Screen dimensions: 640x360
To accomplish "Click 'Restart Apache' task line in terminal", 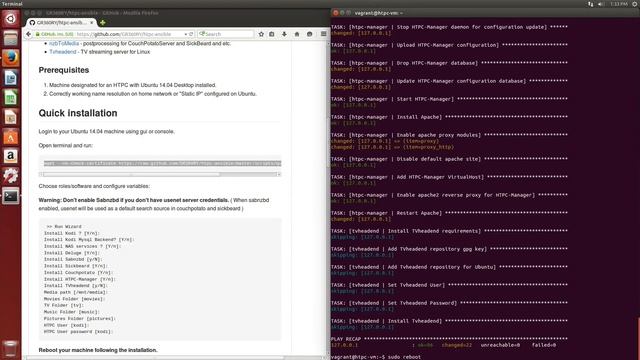I will point(449,213).
